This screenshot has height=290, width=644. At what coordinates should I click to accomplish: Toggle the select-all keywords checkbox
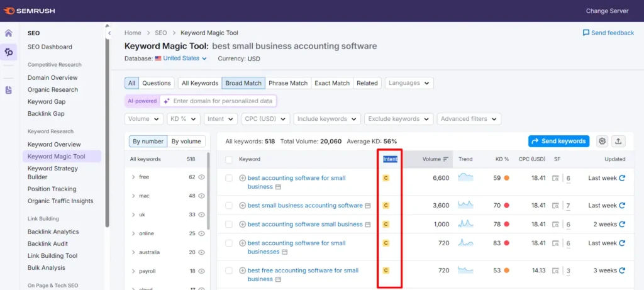pyautogui.click(x=229, y=159)
